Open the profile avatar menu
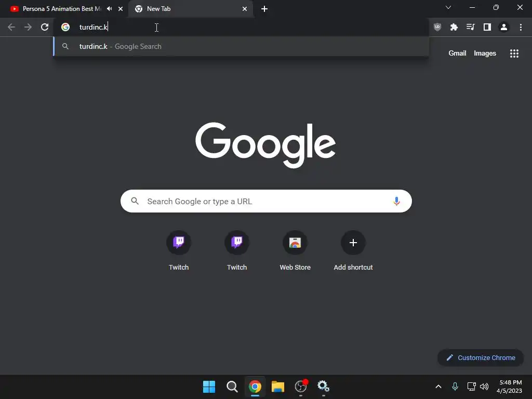Screen dimensions: 532x399 point(504,27)
